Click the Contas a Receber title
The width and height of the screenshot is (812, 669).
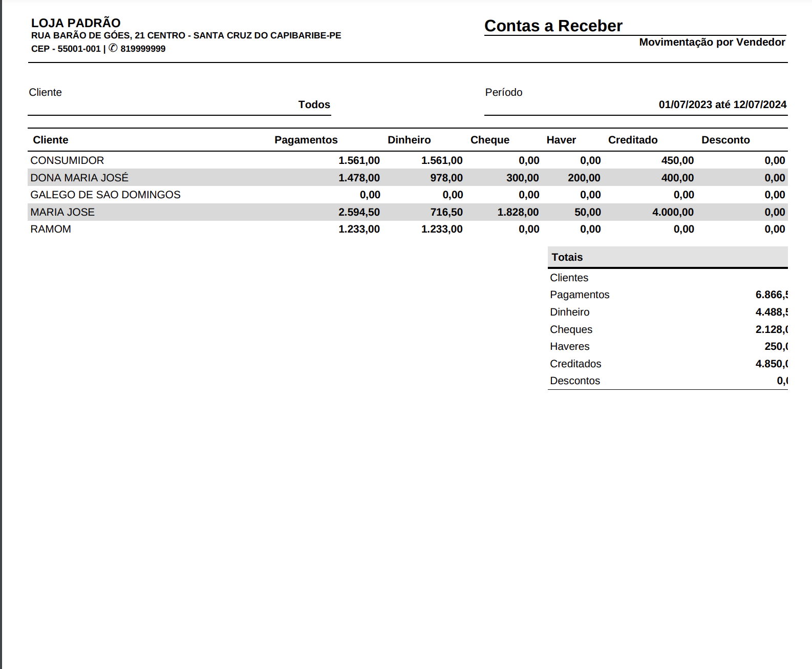553,26
